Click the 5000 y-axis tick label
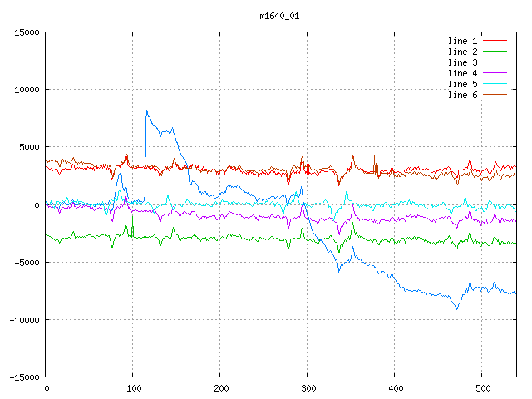 point(28,147)
